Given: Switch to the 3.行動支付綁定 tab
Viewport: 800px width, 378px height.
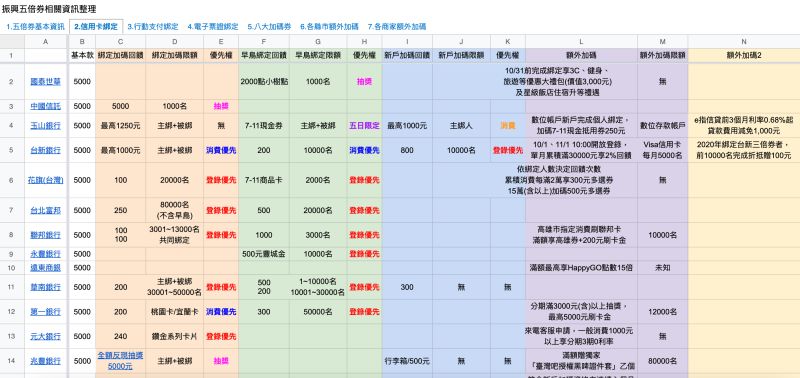Looking at the screenshot, I should click(153, 27).
